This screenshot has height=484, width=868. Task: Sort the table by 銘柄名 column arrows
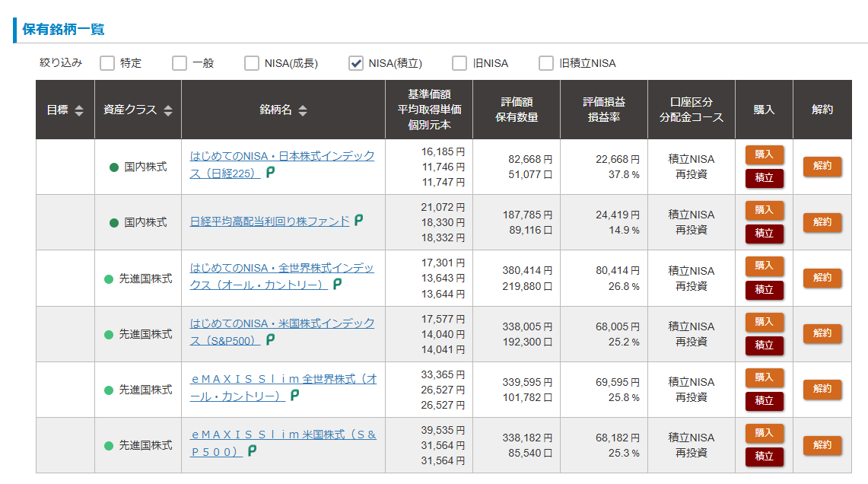[x=303, y=110]
